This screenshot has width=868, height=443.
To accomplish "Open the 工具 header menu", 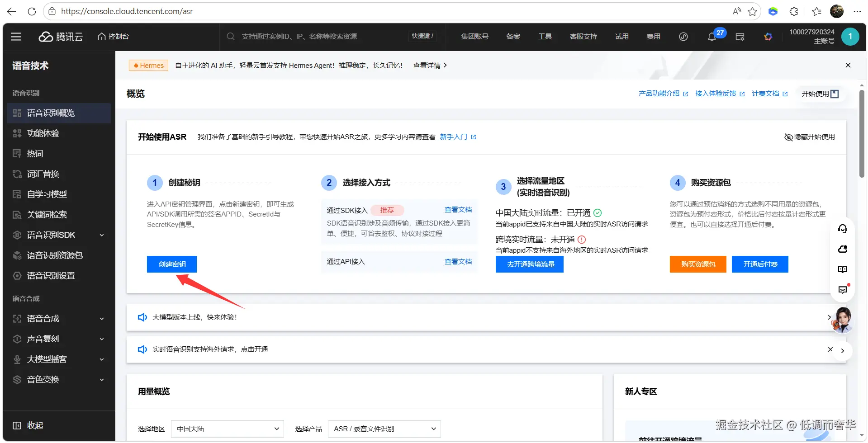I will pos(545,37).
